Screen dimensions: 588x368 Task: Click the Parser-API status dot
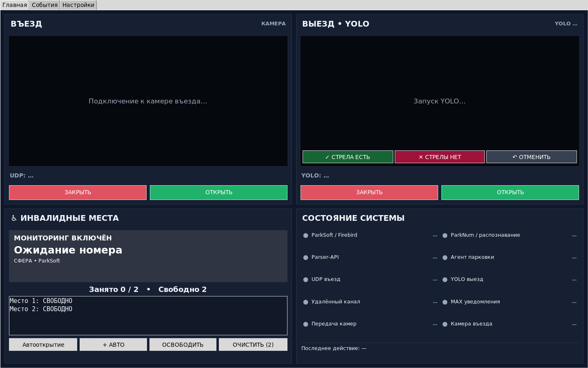(306, 258)
